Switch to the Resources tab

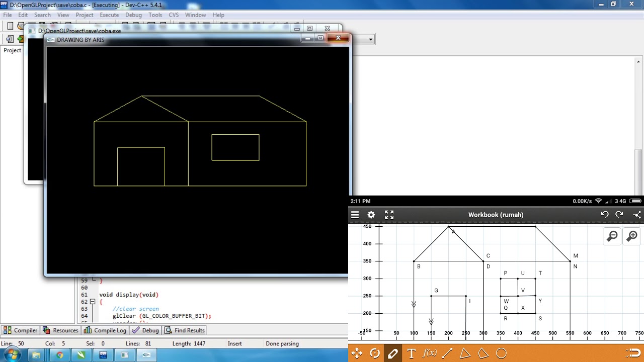point(60,330)
